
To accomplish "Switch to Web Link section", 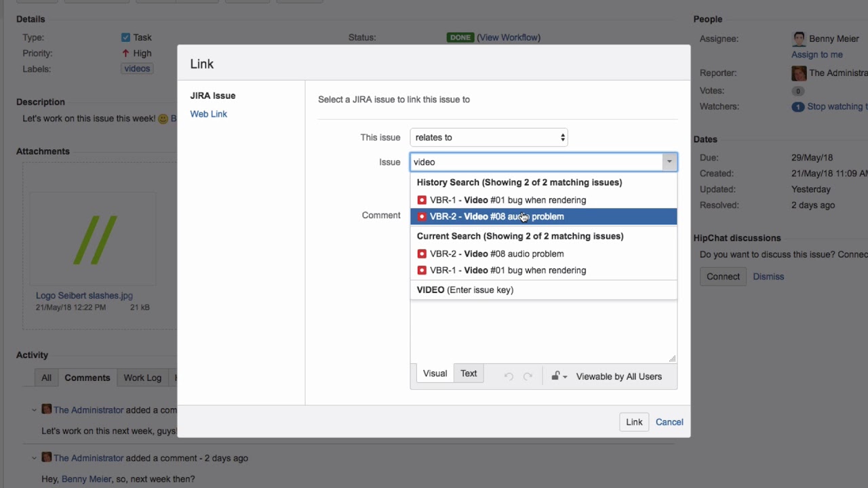I will (208, 114).
